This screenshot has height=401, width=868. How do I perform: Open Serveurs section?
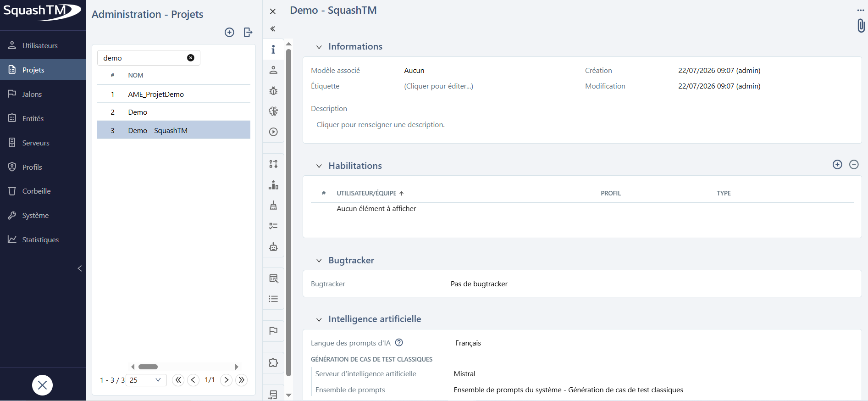pyautogui.click(x=43, y=143)
